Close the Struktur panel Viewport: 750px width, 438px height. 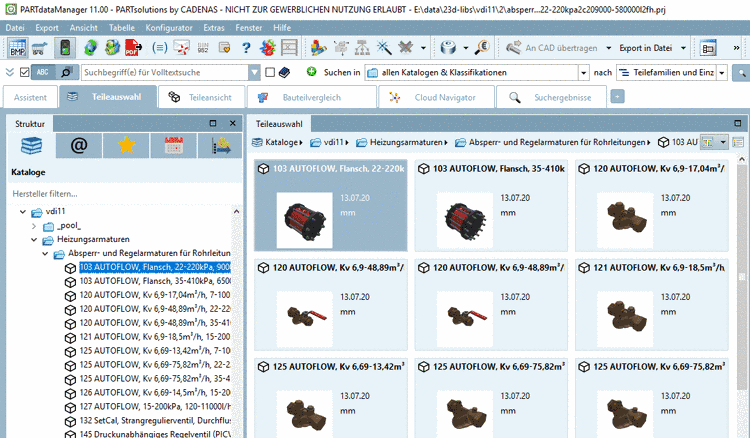(x=232, y=123)
